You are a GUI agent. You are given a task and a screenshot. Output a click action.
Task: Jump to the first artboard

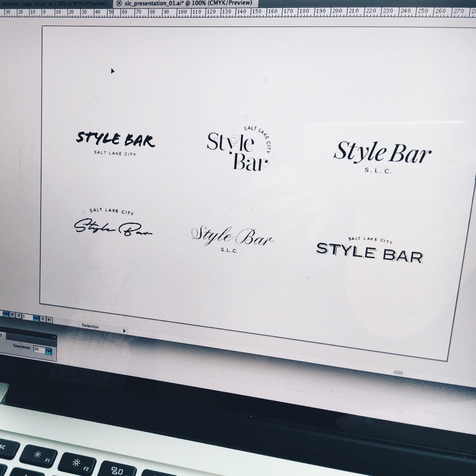click(12, 315)
